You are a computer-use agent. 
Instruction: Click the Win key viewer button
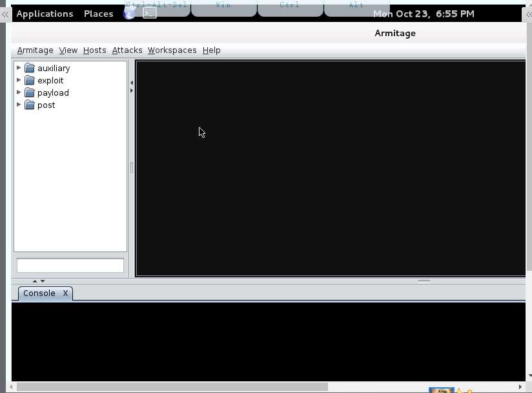tap(224, 8)
